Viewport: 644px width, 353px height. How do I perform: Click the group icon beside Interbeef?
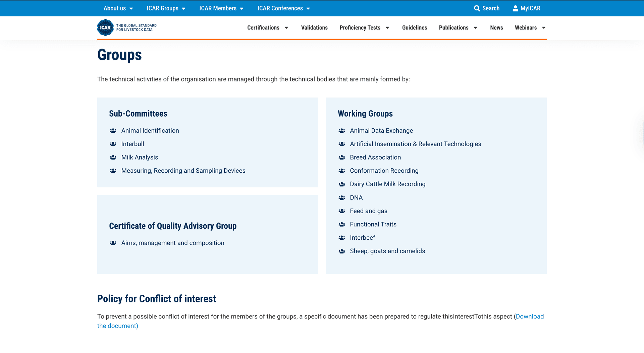[x=342, y=238]
